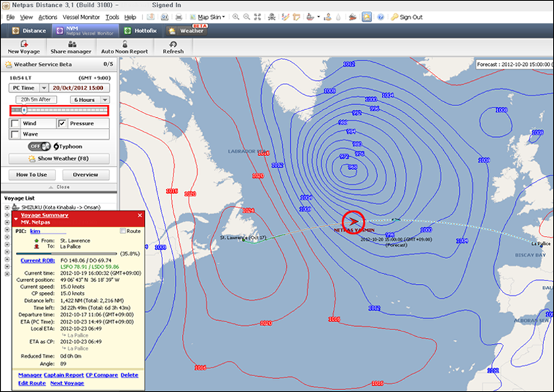Sign out of Netpas
This screenshot has width=554, height=392.
(x=407, y=17)
